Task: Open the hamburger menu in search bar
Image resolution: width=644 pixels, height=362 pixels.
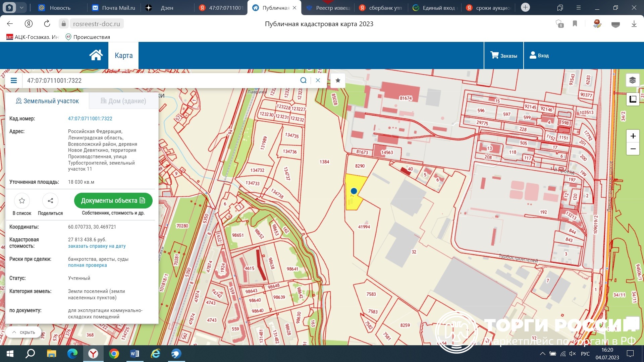Action: 14,80
